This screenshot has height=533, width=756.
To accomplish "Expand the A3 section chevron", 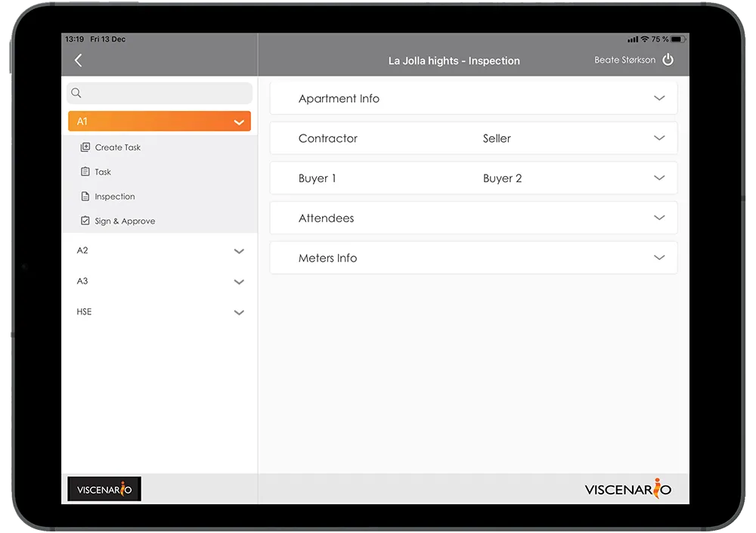I will tap(239, 282).
